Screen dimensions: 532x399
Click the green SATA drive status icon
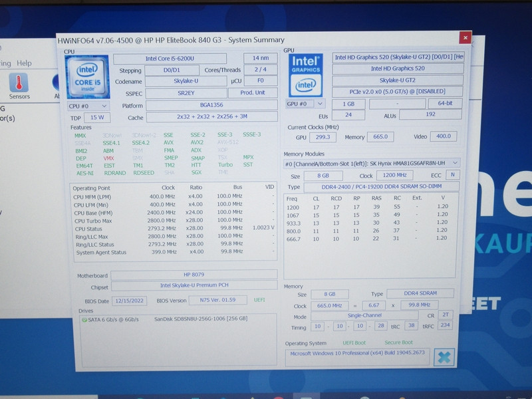84,320
